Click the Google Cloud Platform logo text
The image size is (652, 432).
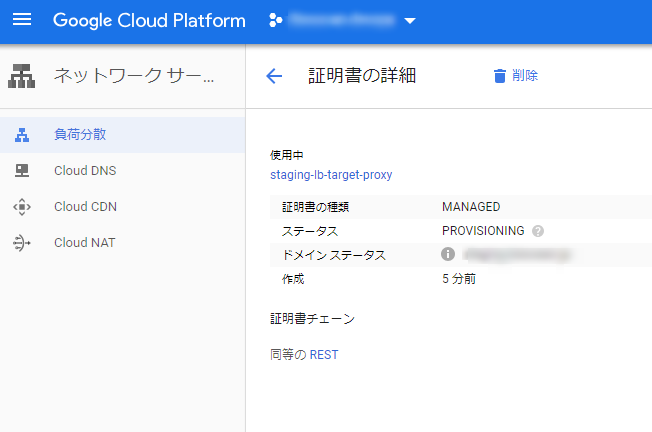point(149,20)
